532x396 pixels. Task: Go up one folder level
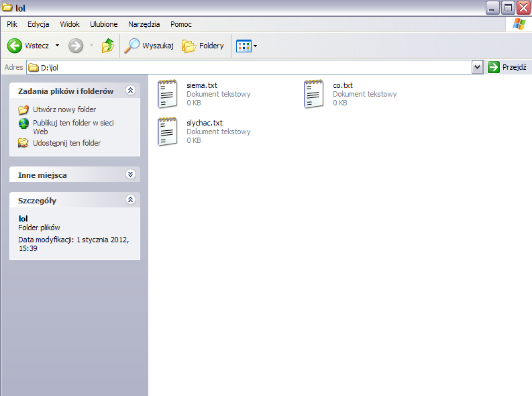point(107,46)
